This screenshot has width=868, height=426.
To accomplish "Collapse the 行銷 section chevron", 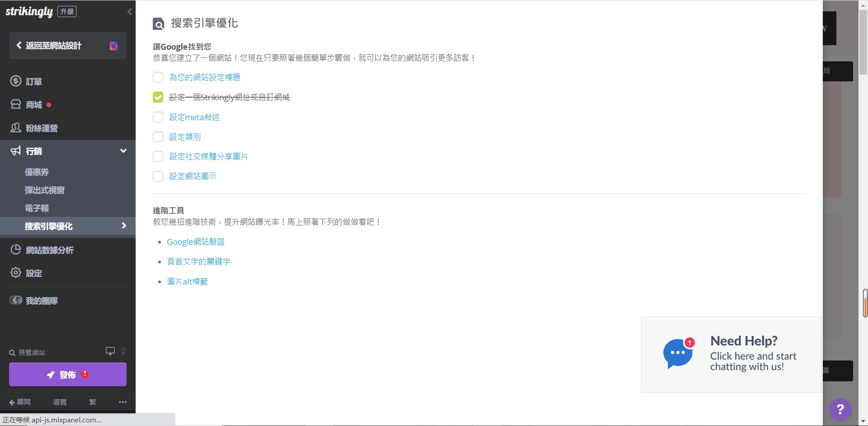I will [123, 151].
